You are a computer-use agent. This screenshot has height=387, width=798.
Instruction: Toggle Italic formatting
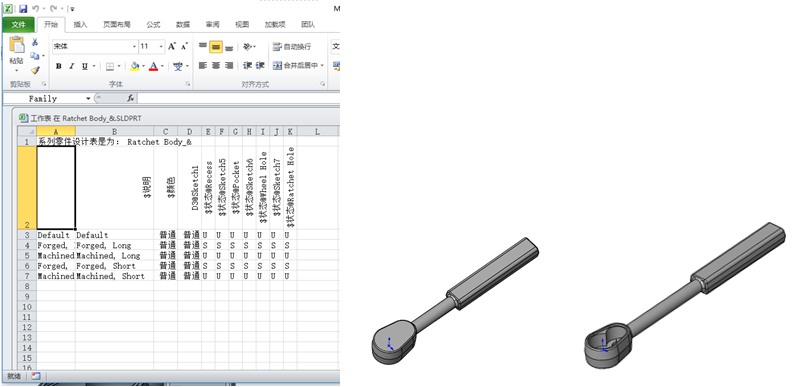click(72, 66)
